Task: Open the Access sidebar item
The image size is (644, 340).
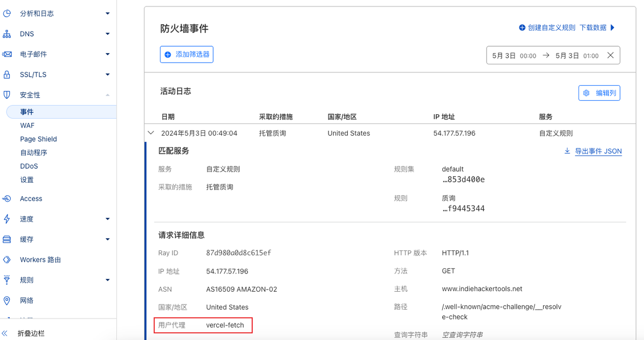Action: coord(31,198)
